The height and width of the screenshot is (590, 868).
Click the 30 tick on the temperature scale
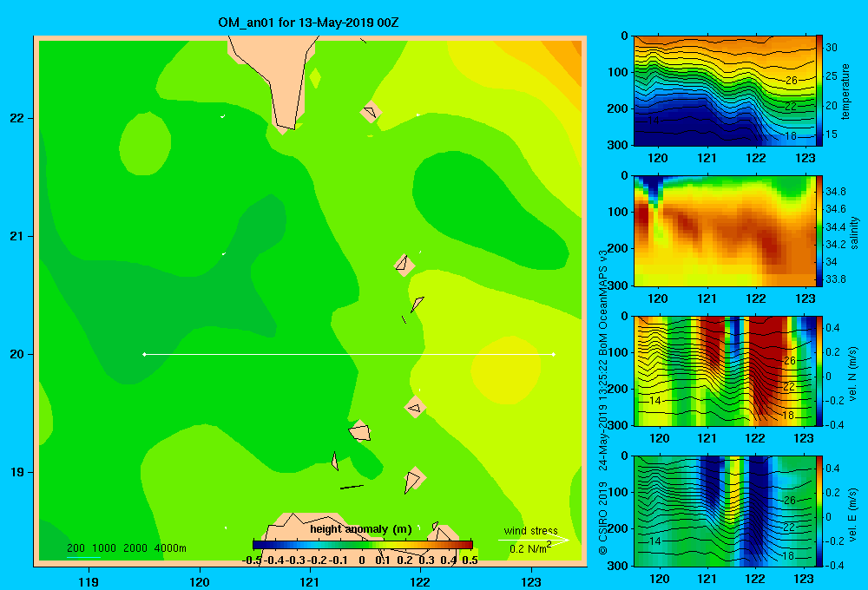coord(832,48)
